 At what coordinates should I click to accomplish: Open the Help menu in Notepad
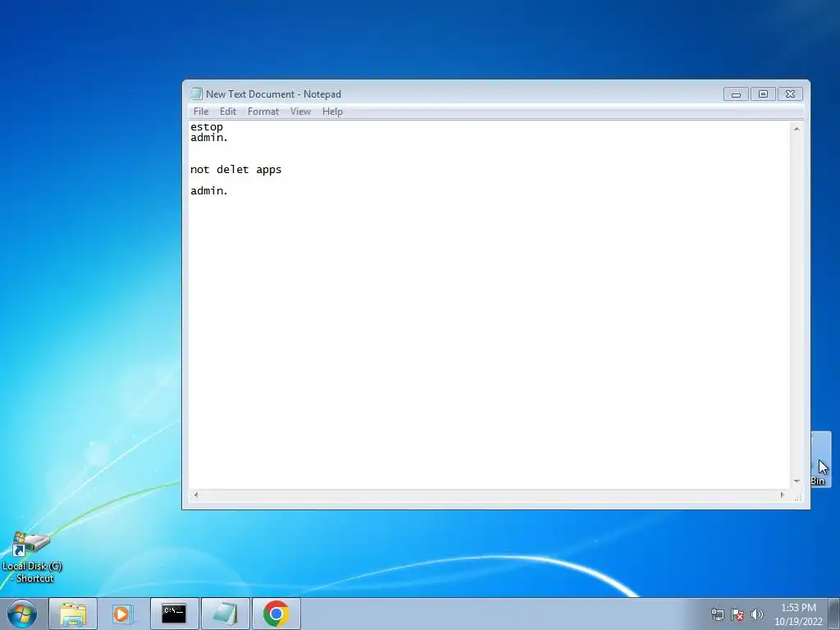(x=332, y=112)
